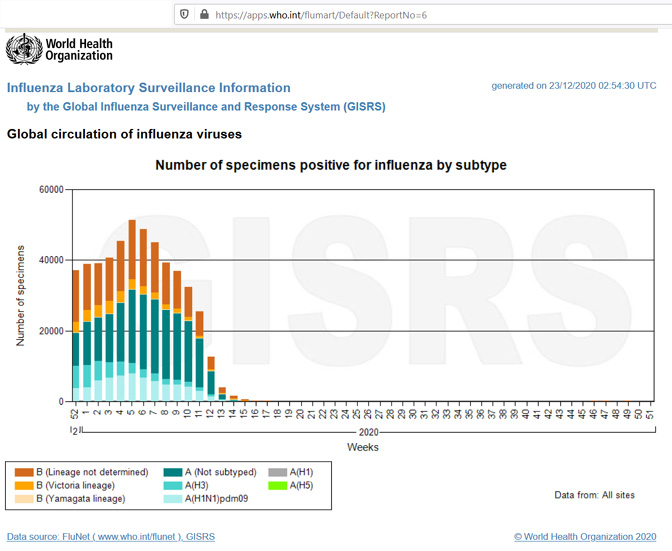Click the A(H1N1)pdm09 legend swatch
The height and width of the screenshot is (551, 672).
pyautogui.click(x=172, y=498)
